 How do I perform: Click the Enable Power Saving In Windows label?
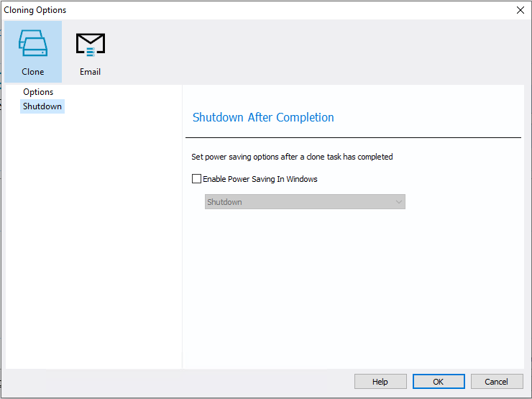point(260,179)
